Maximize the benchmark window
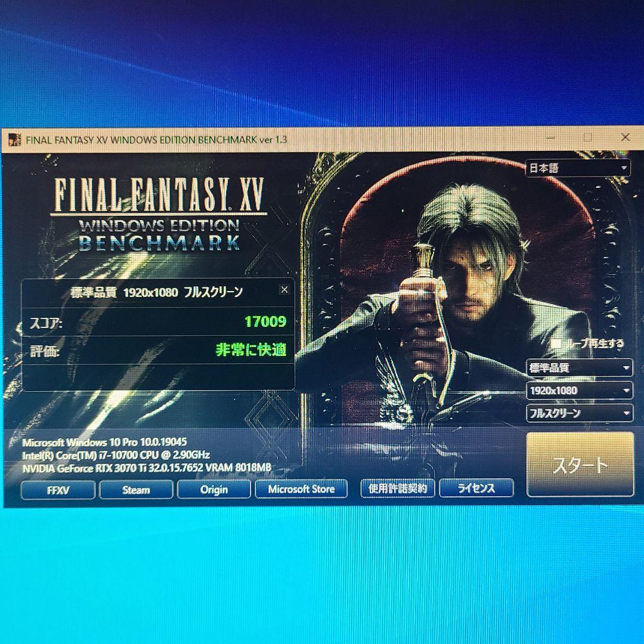 [588, 138]
